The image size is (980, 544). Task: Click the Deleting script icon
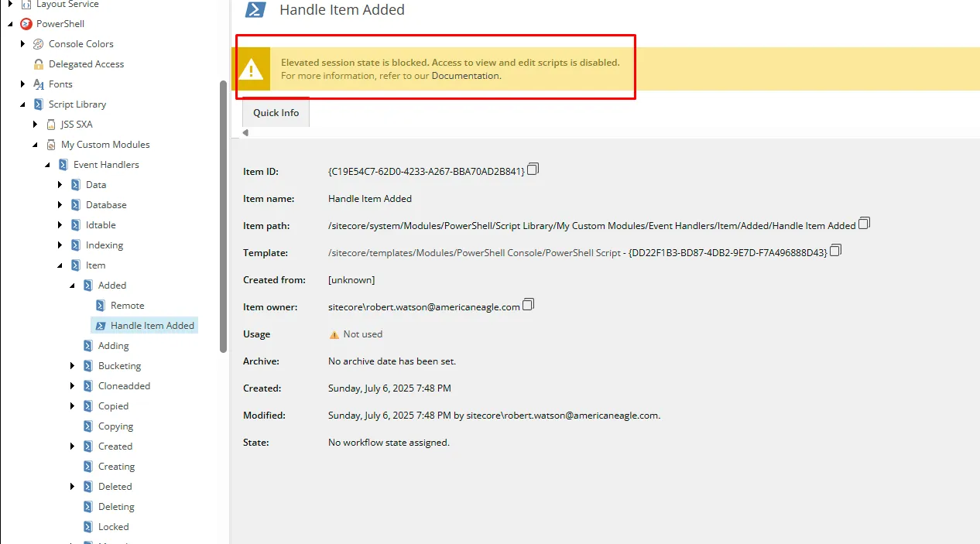coord(88,507)
